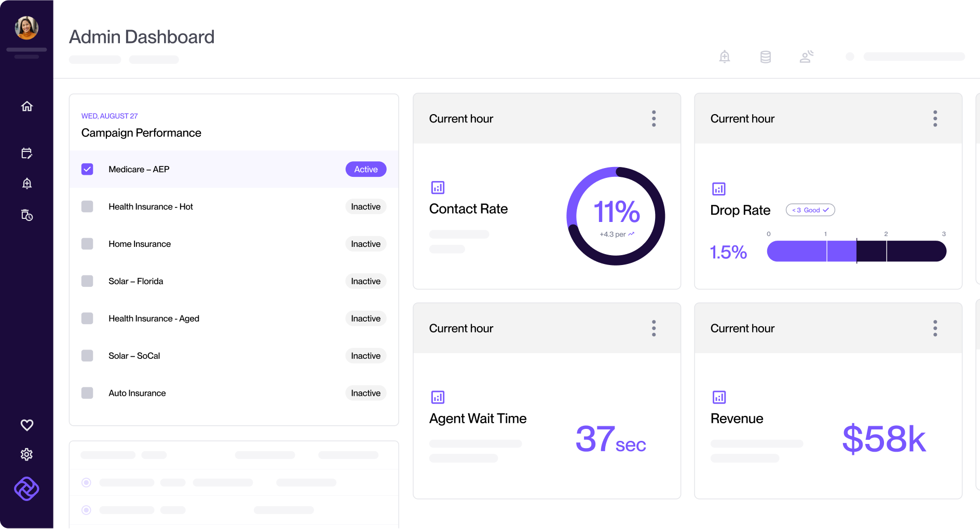Click the Inactive badge for Solar – Florida

pyautogui.click(x=366, y=281)
